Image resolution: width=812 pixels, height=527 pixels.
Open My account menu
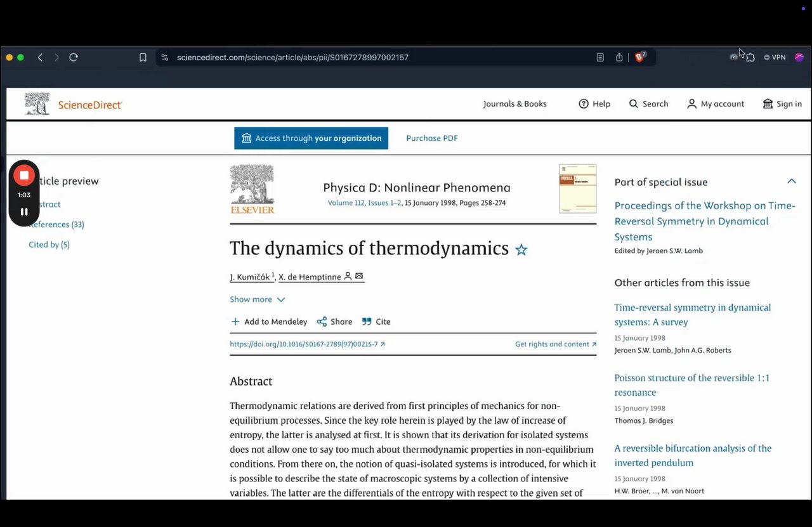coord(716,103)
